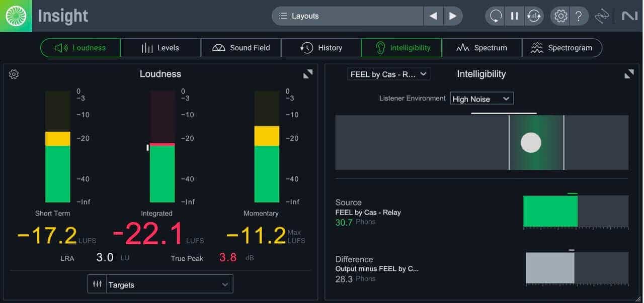Viewport: 644px width, 303px height.
Task: Click the Integrated loudness meter bar
Action: pyautogui.click(x=163, y=146)
